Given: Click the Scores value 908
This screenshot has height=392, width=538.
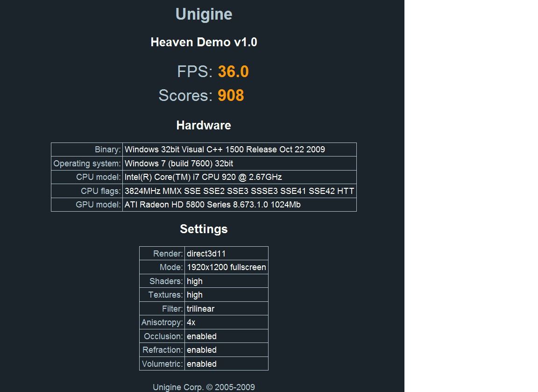Looking at the screenshot, I should (231, 95).
